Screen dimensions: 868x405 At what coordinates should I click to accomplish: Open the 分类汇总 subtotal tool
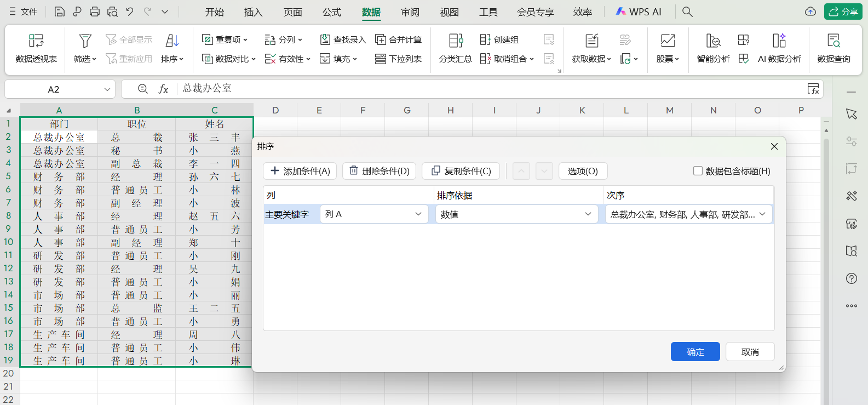[455, 41]
